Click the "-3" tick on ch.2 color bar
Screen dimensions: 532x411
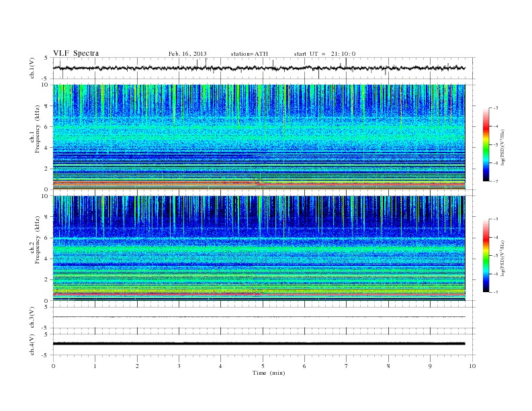tap(496, 219)
